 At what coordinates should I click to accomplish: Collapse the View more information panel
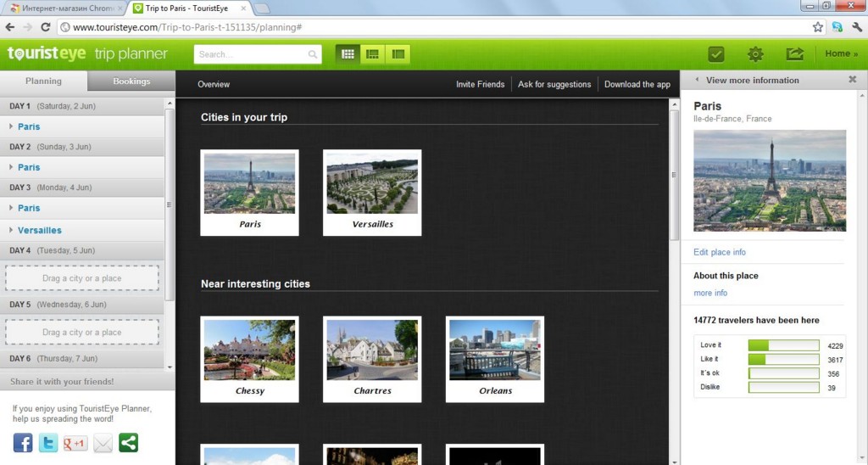coord(697,81)
